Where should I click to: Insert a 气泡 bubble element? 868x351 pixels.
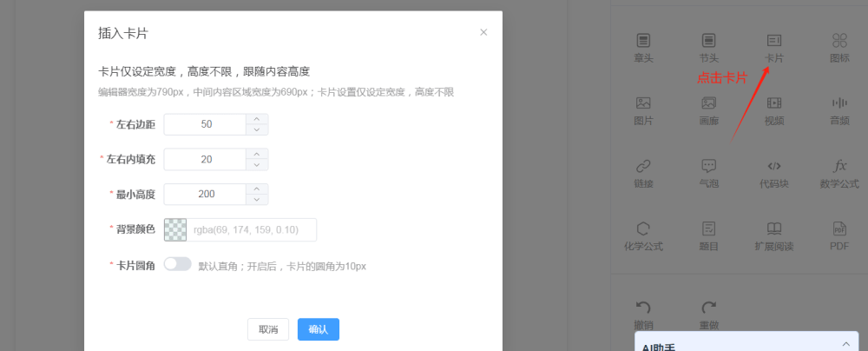coord(708,174)
